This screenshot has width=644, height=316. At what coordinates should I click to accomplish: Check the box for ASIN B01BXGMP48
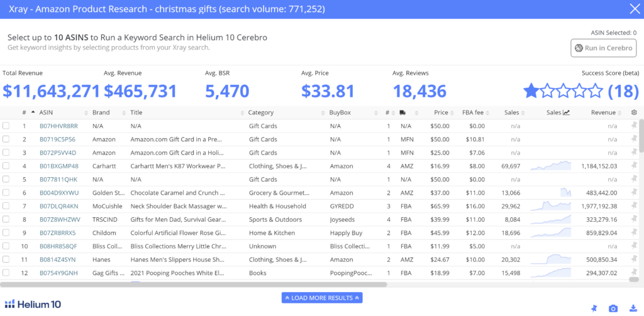(6, 166)
